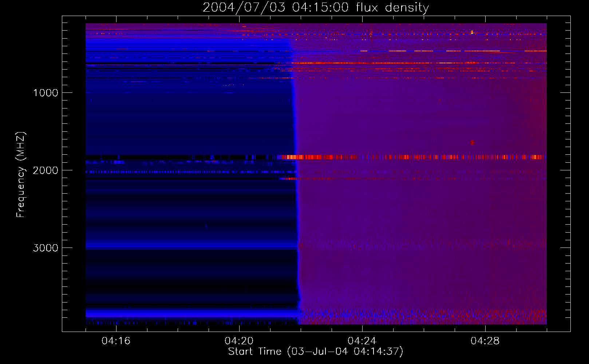Viewport: 589px width, 364px height.
Task: Click the 'Start Time (03-Jul-04 04:14:37)' axis label
Action: tap(316, 352)
